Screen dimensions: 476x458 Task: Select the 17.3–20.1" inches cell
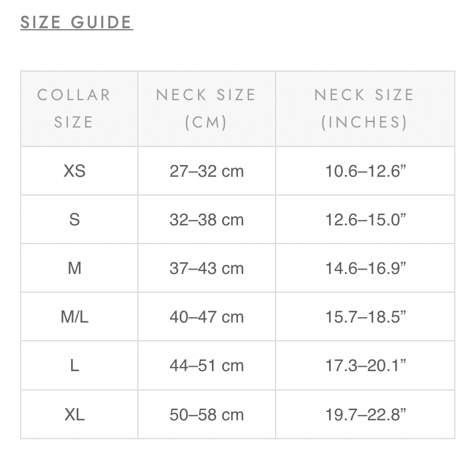click(365, 366)
